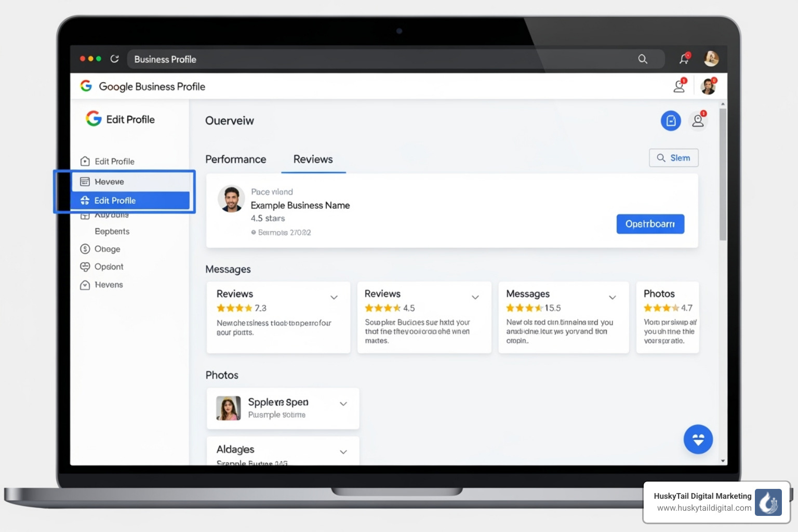The image size is (798, 532).
Task: Expand the first Reviews card dropdown
Action: coord(334,297)
